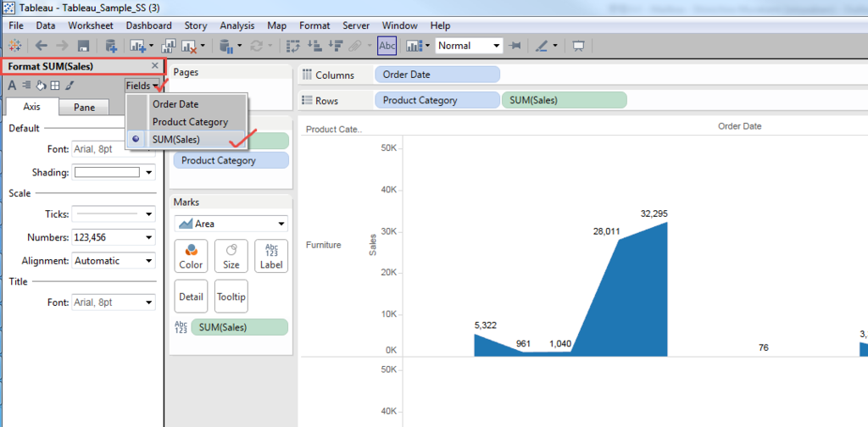
Task: Open the Analysis menu
Action: [x=237, y=25]
